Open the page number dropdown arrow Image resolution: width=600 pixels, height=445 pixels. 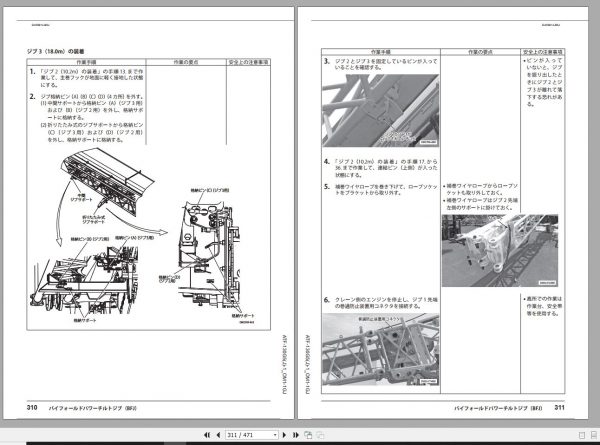tap(275, 435)
